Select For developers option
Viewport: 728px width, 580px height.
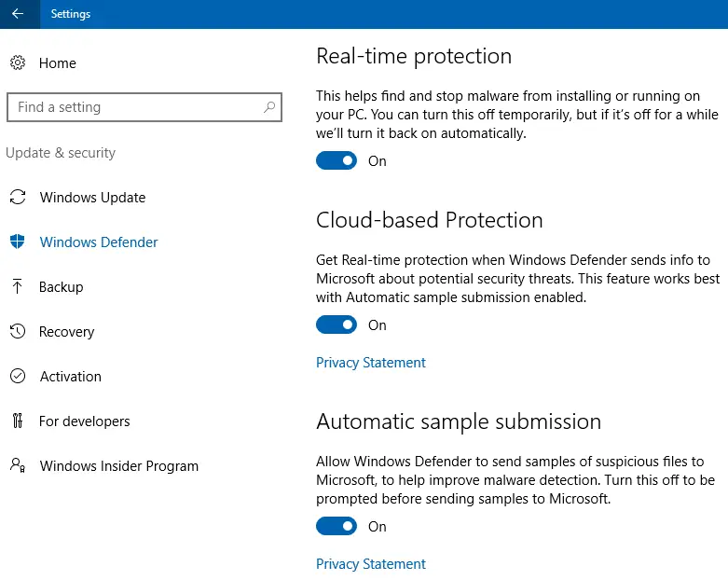click(85, 421)
